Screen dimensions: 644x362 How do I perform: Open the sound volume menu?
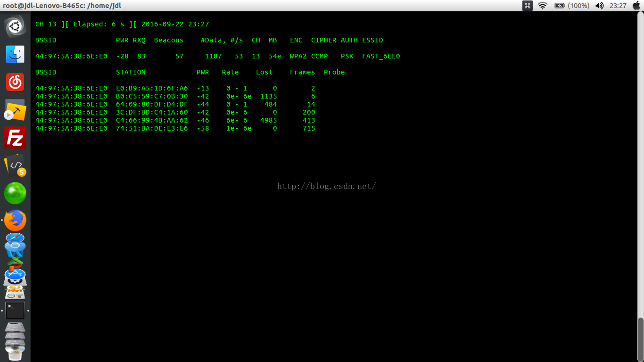[600, 6]
